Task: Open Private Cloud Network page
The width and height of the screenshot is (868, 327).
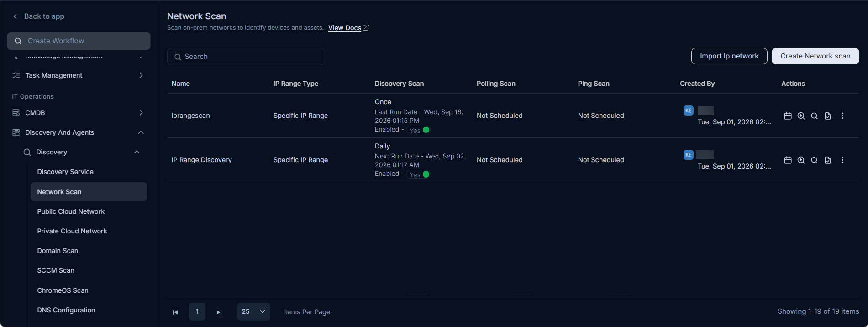Action: tap(72, 231)
